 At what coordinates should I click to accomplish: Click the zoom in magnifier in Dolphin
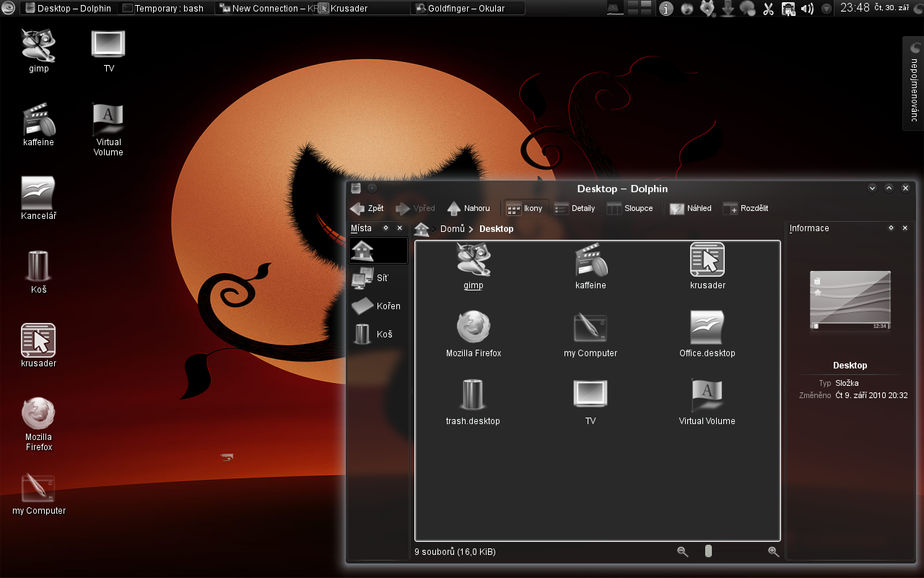(773, 551)
